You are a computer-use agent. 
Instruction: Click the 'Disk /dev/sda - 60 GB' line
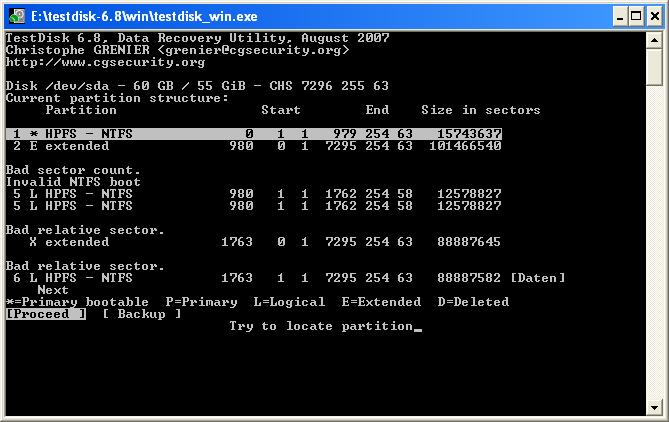click(197, 86)
